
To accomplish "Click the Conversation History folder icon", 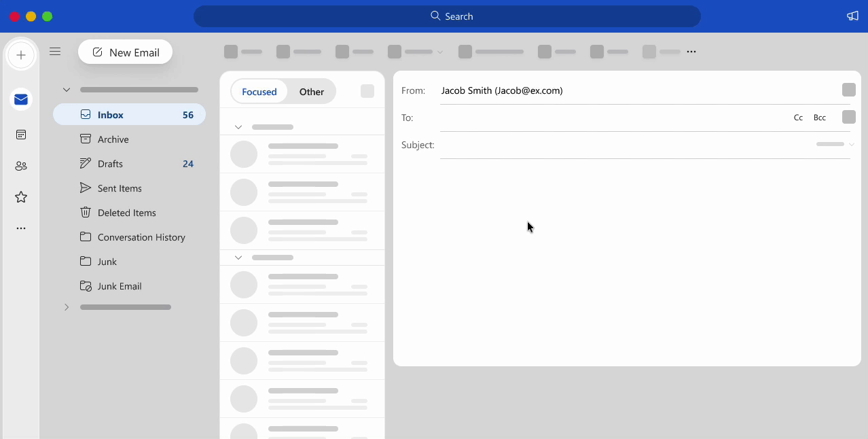I will pyautogui.click(x=86, y=237).
